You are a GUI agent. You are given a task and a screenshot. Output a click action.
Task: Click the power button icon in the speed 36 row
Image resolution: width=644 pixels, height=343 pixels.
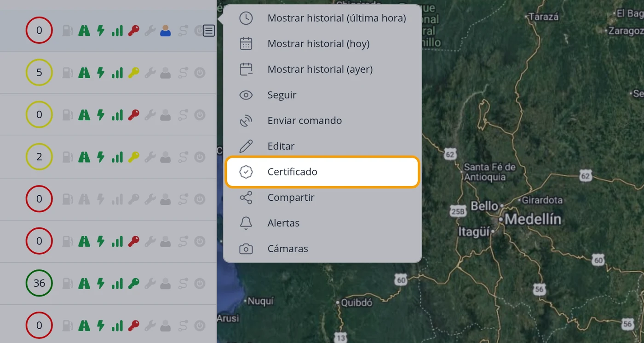click(x=200, y=283)
